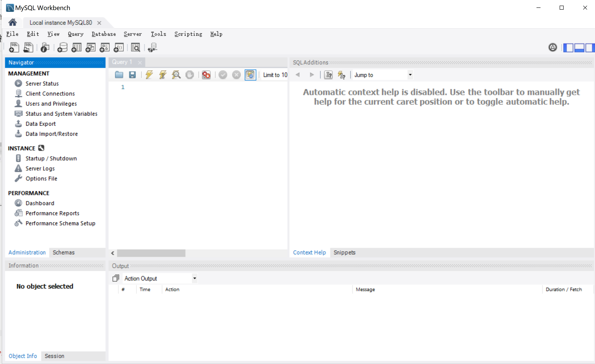Switch to the Administration tab
Screen dimensions: 595x364
27,252
